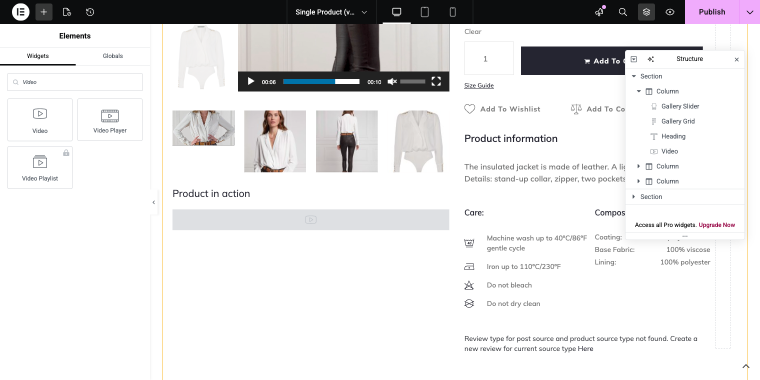Select thumbnail of model facing front
Screen dimensions: 760x380
pyautogui.click(x=275, y=141)
